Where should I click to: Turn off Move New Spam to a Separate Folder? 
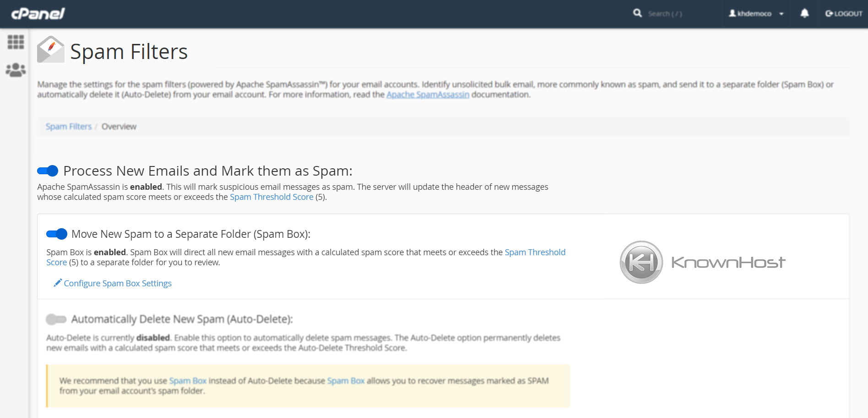pyautogui.click(x=56, y=234)
